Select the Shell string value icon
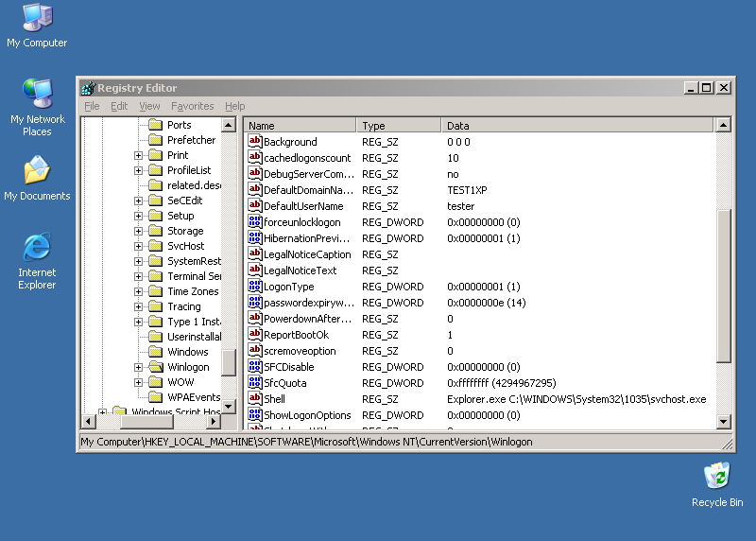Image resolution: width=756 pixels, height=541 pixels. click(x=254, y=398)
